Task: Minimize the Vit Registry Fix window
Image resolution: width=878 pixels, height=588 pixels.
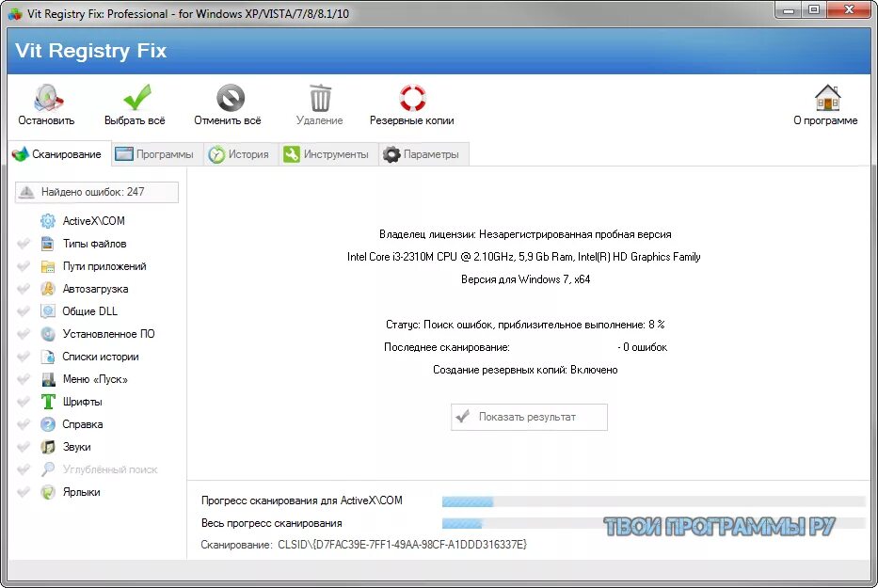Action: coord(789,10)
